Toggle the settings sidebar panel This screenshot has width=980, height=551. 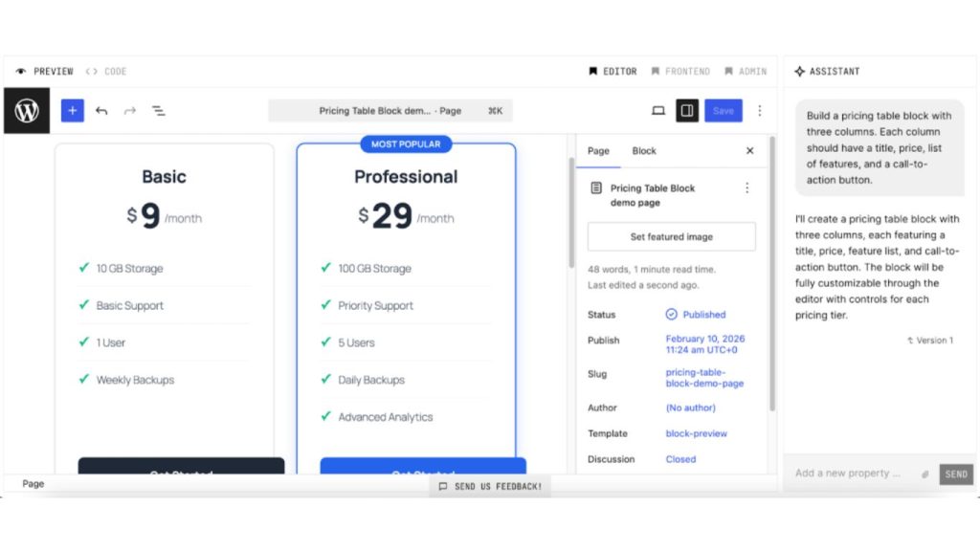tap(687, 110)
